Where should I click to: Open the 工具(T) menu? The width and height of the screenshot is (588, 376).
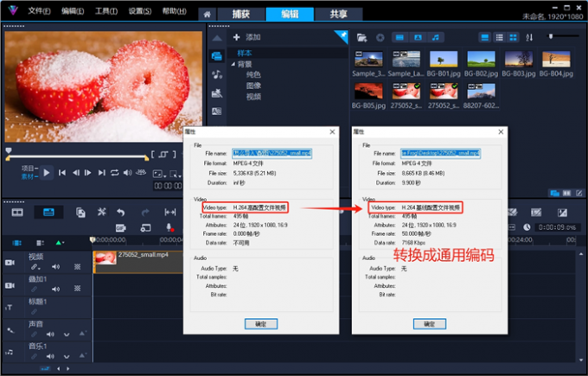click(106, 11)
